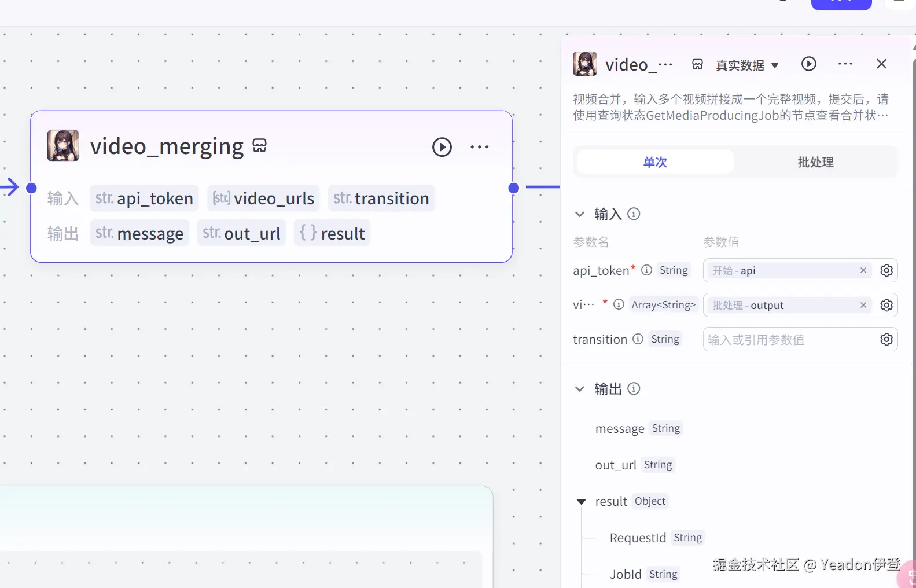Run the video_merging node from canvas card
The width and height of the screenshot is (916, 588).
coord(442,147)
